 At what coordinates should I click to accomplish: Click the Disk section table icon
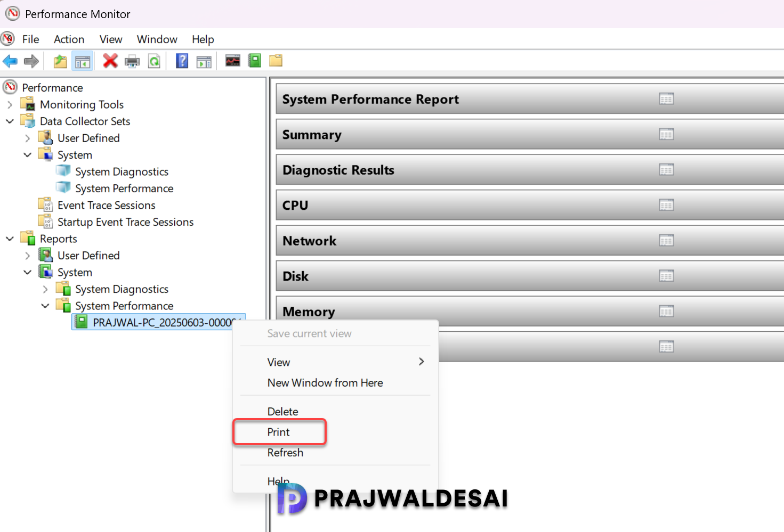coord(666,276)
